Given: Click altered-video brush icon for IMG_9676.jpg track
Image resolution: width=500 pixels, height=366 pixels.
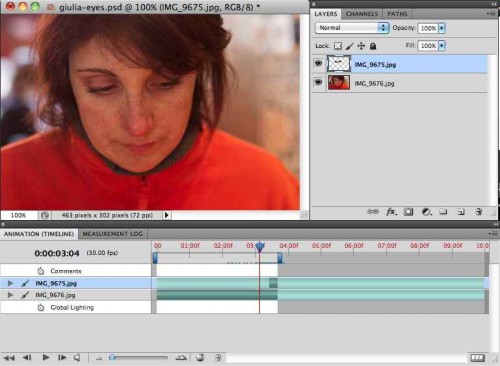Looking at the screenshot, I should click(25, 295).
